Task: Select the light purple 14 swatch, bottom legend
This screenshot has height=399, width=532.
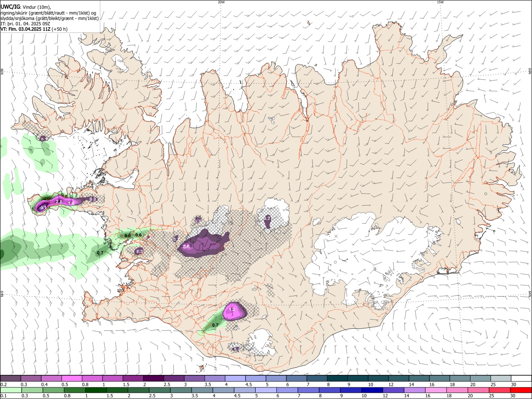Action: pyautogui.click(x=415, y=390)
